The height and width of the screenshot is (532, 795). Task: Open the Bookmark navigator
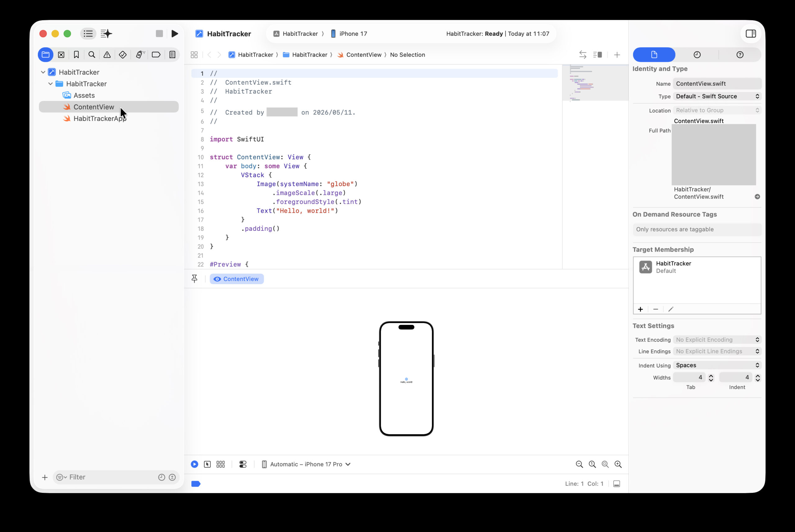pyautogui.click(x=76, y=55)
